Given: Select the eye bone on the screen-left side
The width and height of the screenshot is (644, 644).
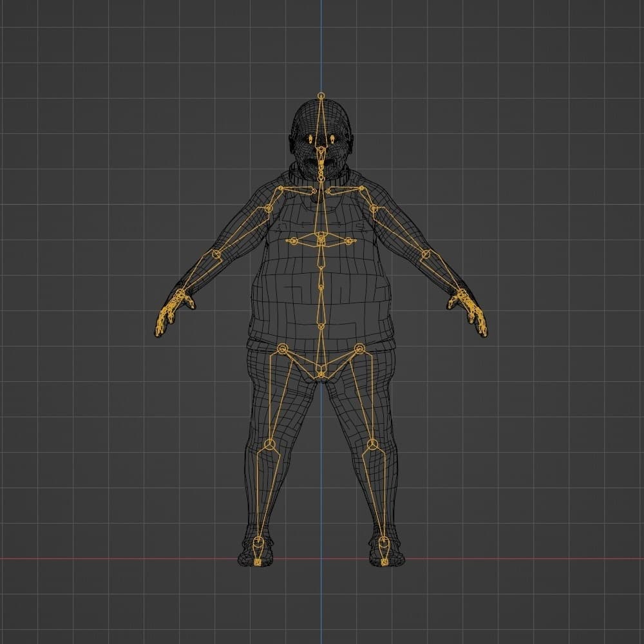Looking at the screenshot, I should click(x=310, y=139).
